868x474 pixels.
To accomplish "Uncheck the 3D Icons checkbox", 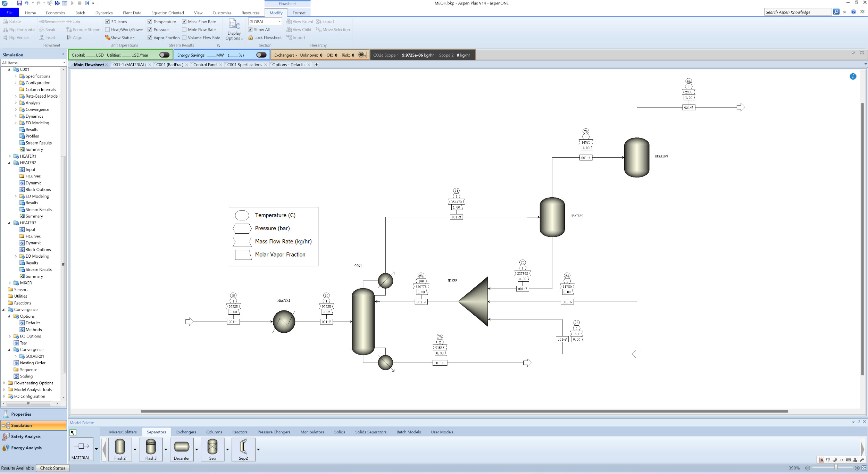I will 108,22.
